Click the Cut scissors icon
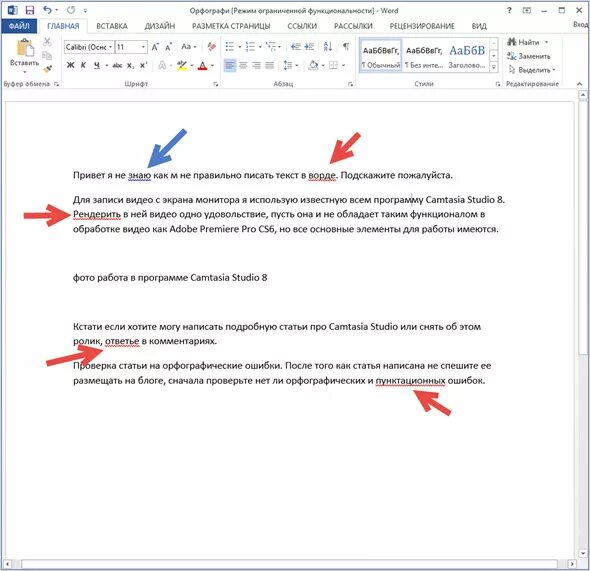The width and height of the screenshot is (590, 571). click(x=47, y=41)
